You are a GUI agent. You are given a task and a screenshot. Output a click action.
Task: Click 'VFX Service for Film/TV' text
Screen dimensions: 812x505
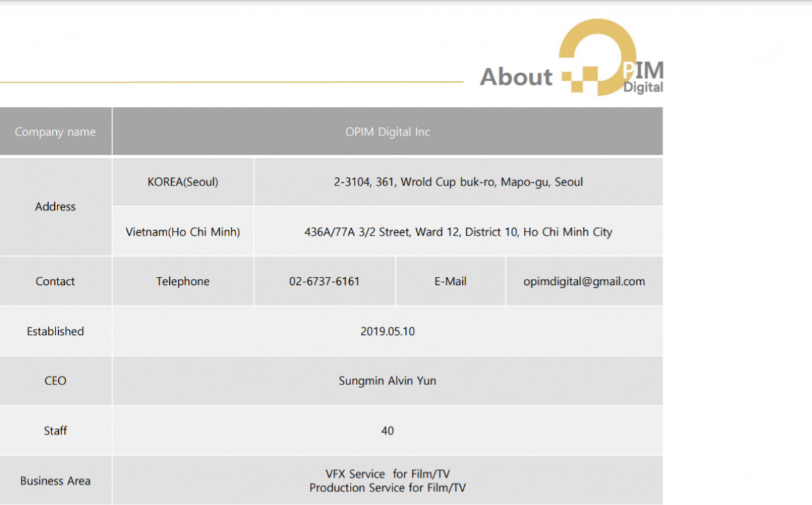coord(387,474)
